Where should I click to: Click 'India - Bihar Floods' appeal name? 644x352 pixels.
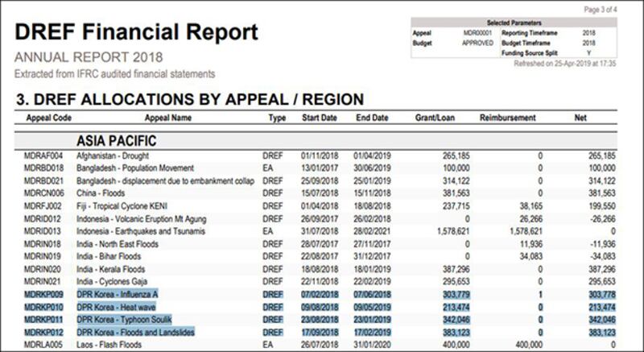click(109, 256)
